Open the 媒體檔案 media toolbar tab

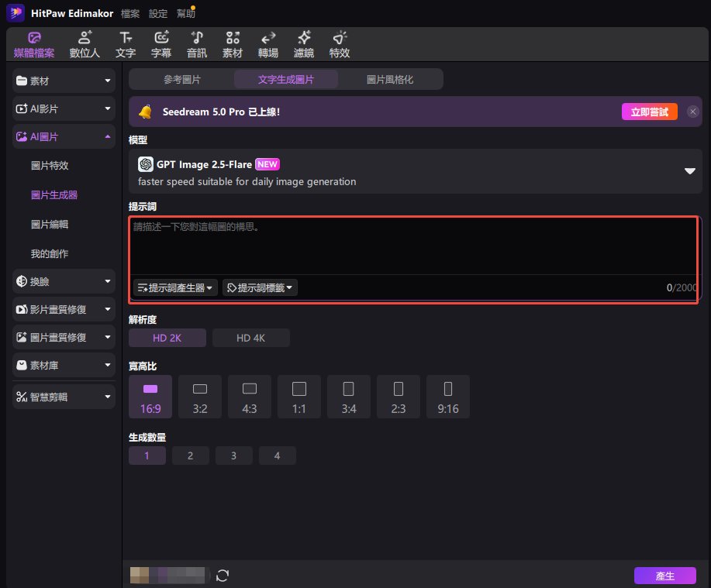tap(34, 45)
